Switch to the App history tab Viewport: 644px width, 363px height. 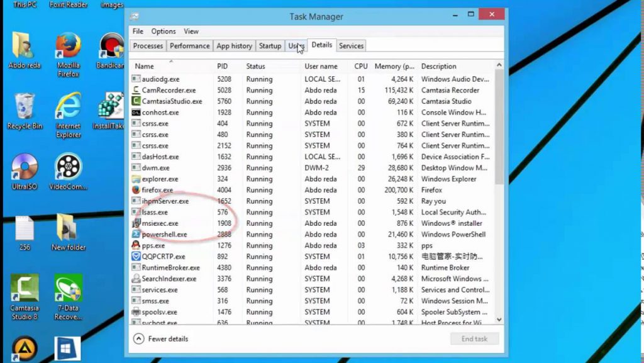click(234, 45)
